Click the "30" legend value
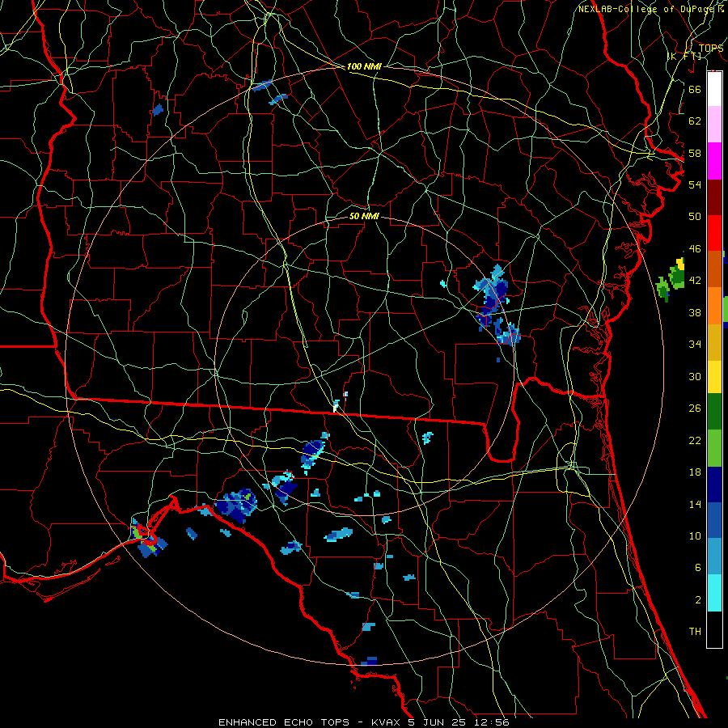728x728 pixels. [x=695, y=376]
